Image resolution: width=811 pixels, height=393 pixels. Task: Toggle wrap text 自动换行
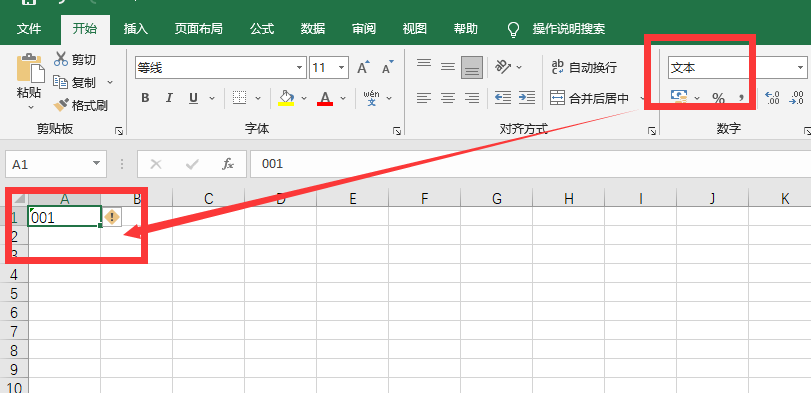[584, 67]
